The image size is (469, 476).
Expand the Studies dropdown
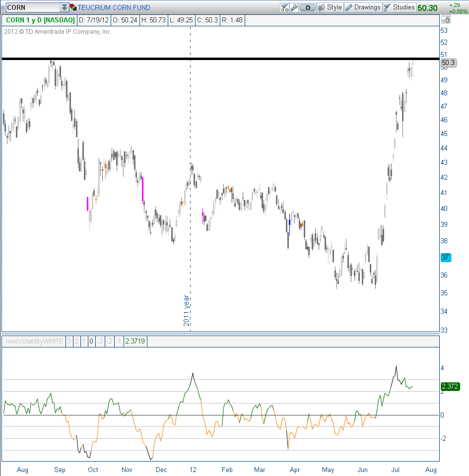[403, 7]
